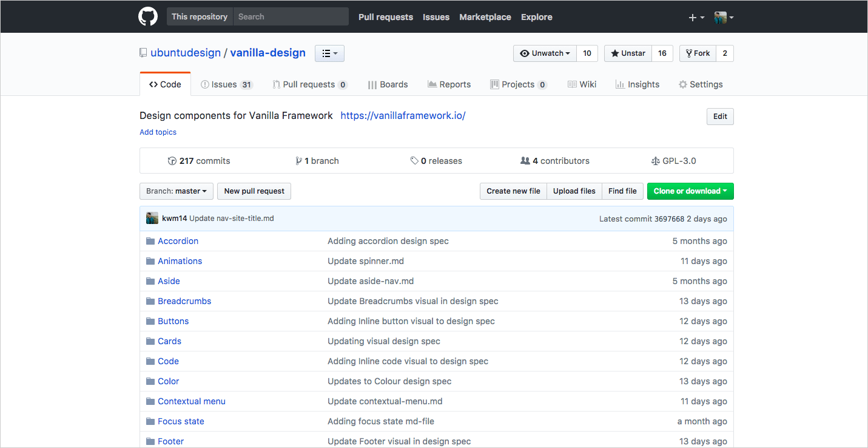This screenshot has width=868, height=448.
Task: Click the license scale icon beside GPL-3.0
Action: [x=655, y=161]
